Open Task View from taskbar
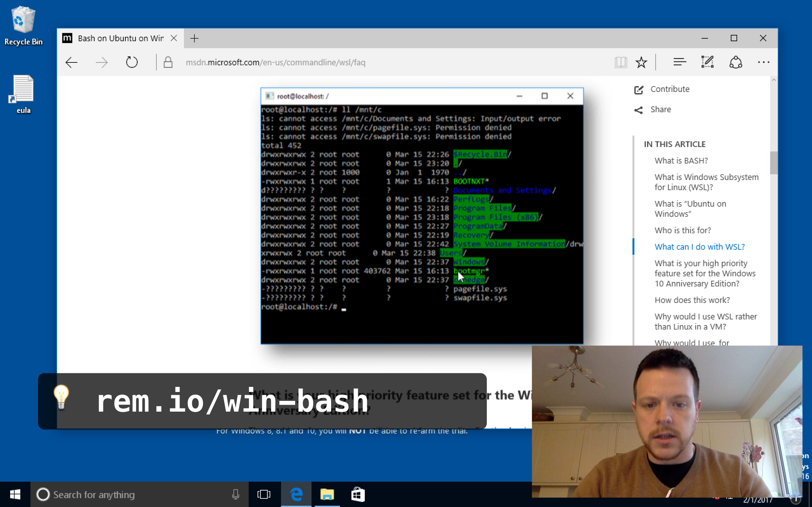 coord(264,495)
